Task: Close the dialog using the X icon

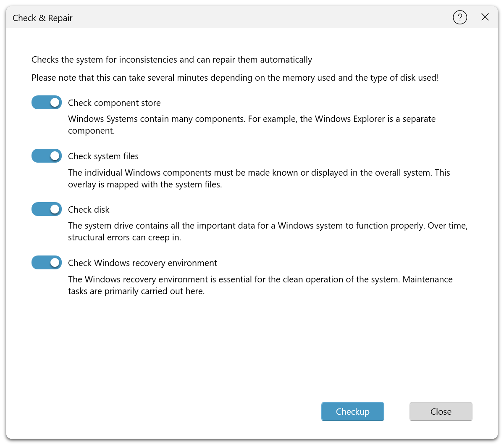Action: coord(485,17)
